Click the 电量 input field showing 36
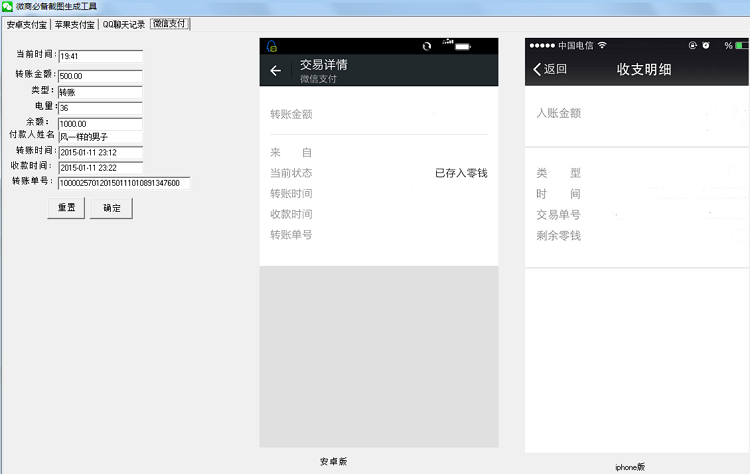The height and width of the screenshot is (474, 750). (x=100, y=108)
